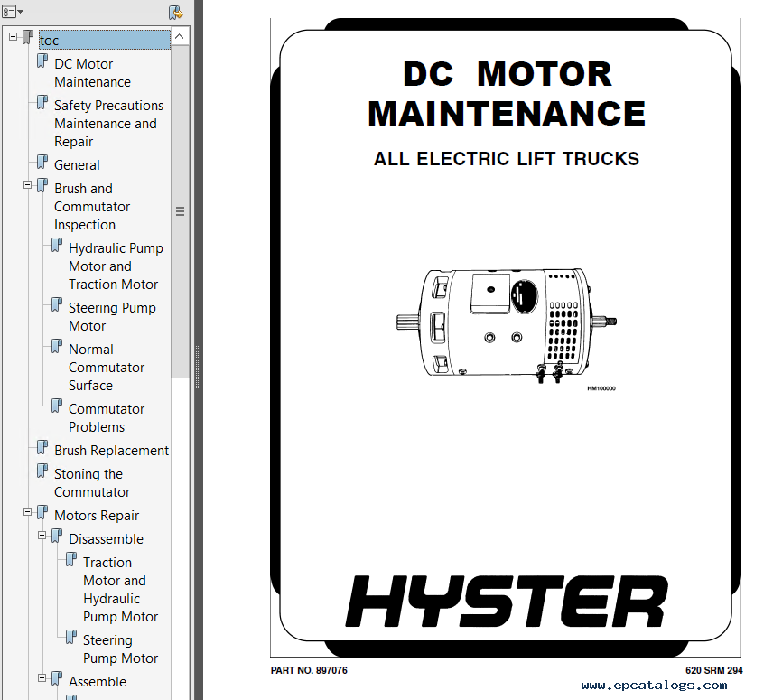Open Steering Pump Motor under Disassemble
This screenshot has width=773, height=700.
(x=120, y=649)
